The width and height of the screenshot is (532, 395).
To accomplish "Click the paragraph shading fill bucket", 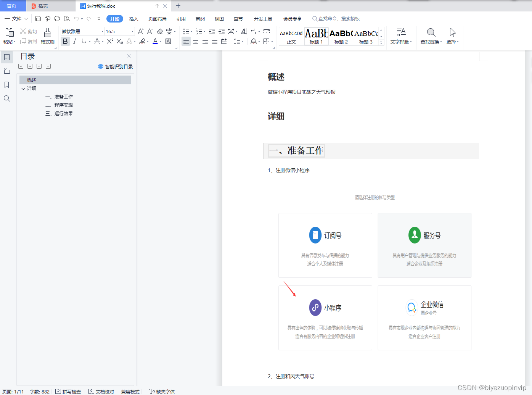I will click(x=253, y=41).
